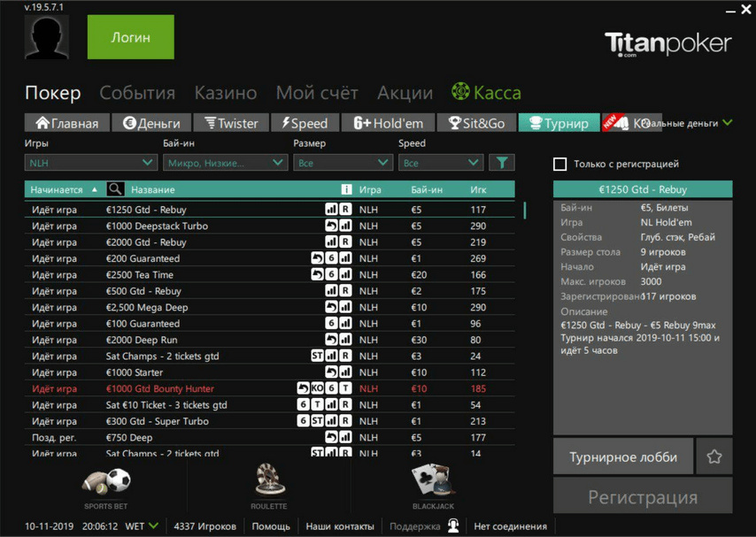Click the tournament list scrollbar thumb

525,211
